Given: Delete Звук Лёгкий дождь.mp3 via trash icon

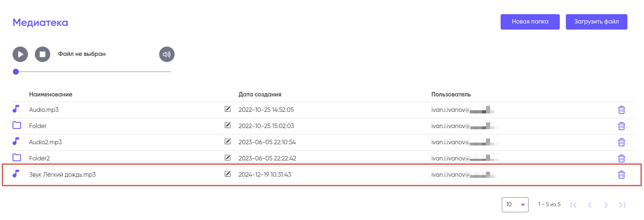Looking at the screenshot, I should [x=621, y=175].
